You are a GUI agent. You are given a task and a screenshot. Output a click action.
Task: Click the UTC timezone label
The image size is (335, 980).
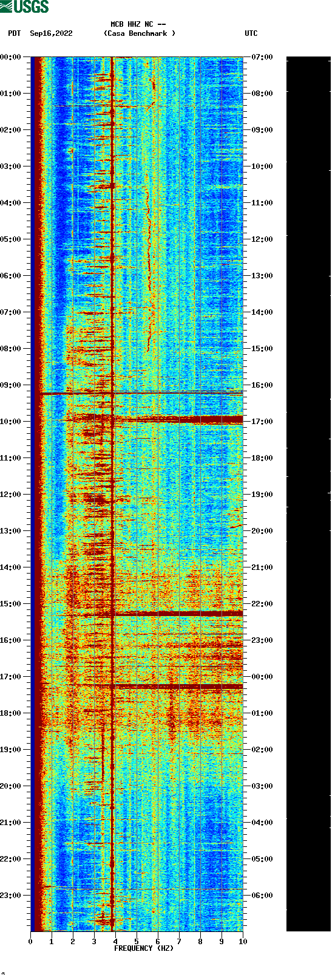[251, 33]
